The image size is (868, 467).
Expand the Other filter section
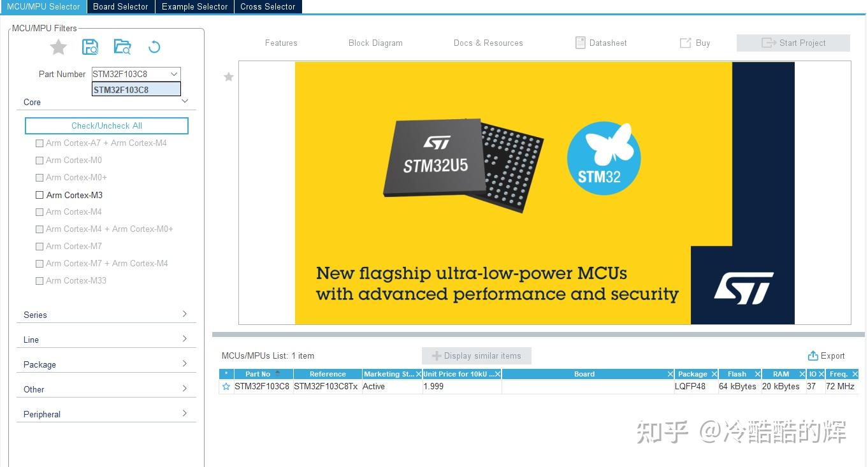pos(185,389)
